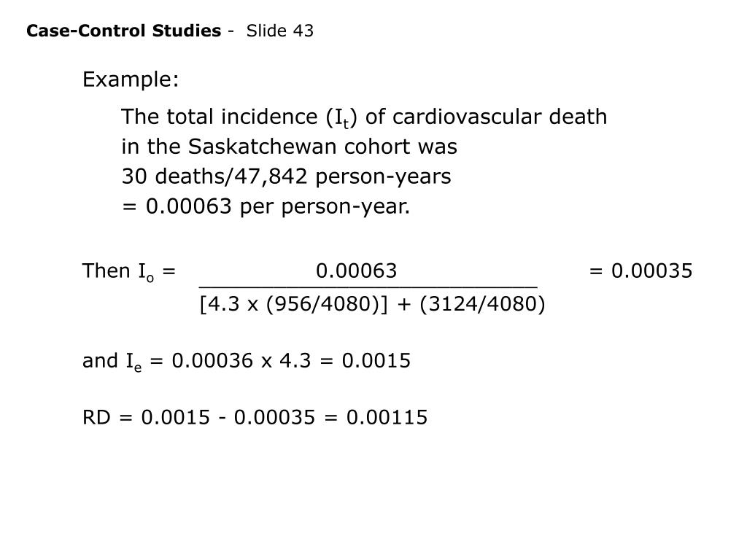747x560 pixels.
Task: Select the 'Example:' heading
Action: tap(131, 79)
